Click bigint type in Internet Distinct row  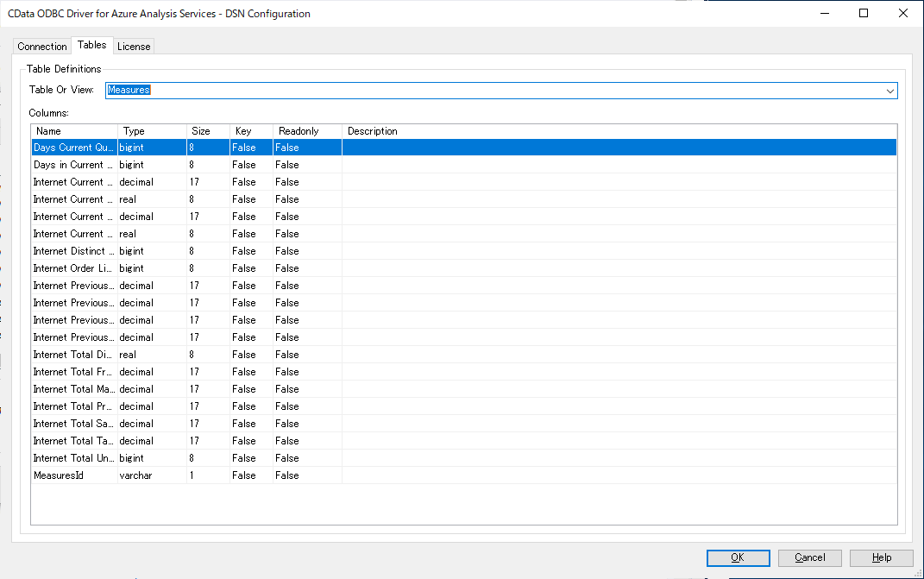coord(131,251)
